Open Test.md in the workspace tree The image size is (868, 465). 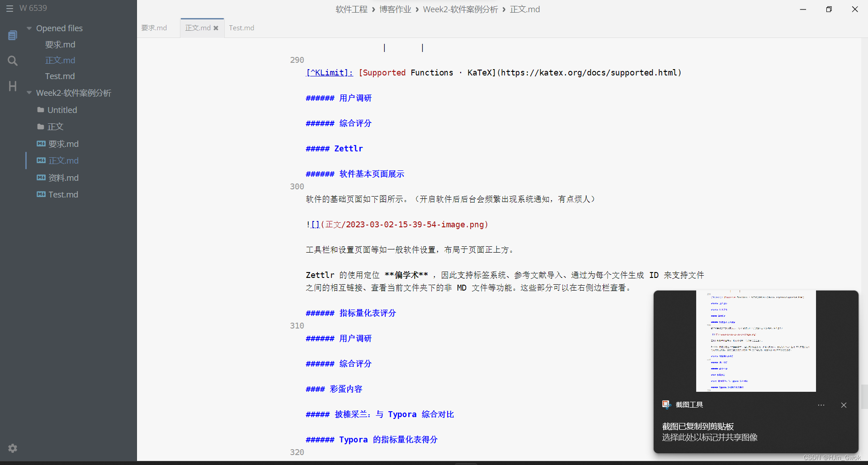point(63,194)
